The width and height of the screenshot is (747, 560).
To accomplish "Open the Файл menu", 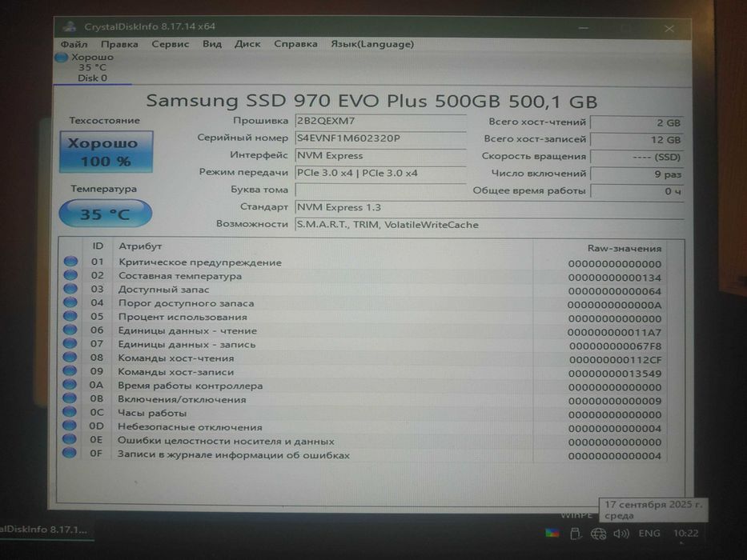I will click(x=74, y=44).
